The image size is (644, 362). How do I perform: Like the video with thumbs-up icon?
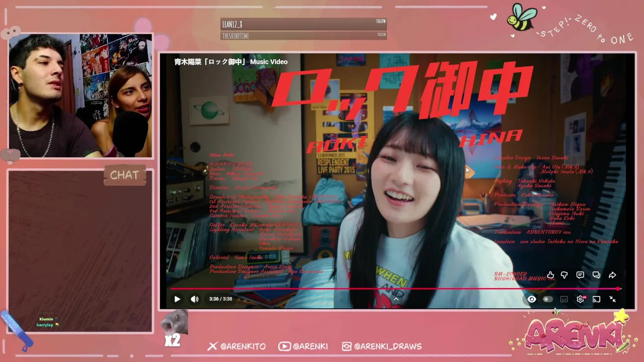tap(550, 275)
